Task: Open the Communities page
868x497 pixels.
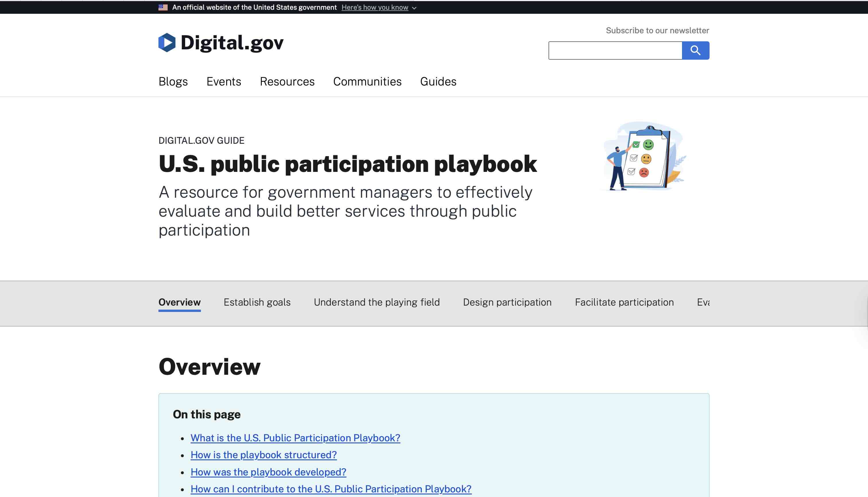Action: point(367,81)
